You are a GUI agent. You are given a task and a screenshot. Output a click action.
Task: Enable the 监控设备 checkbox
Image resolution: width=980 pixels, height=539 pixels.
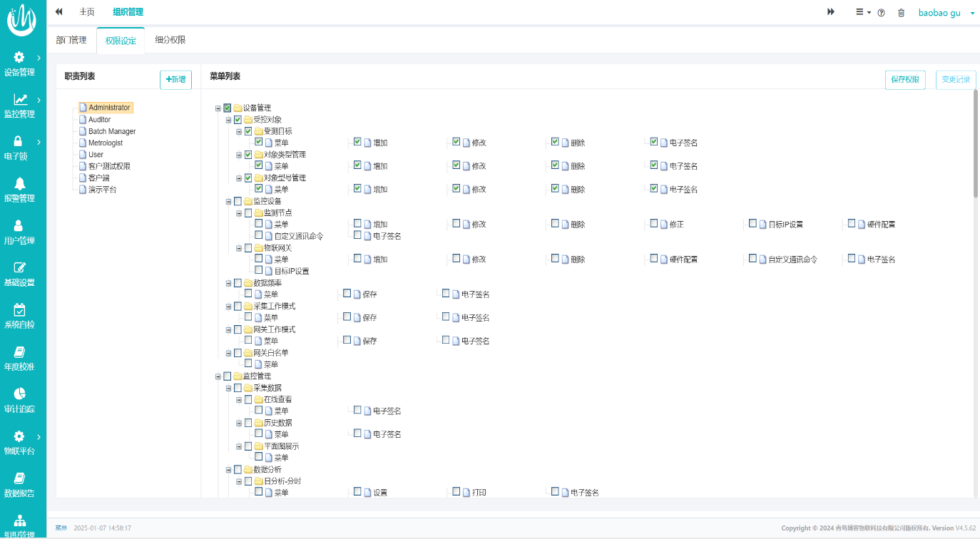pyautogui.click(x=238, y=201)
